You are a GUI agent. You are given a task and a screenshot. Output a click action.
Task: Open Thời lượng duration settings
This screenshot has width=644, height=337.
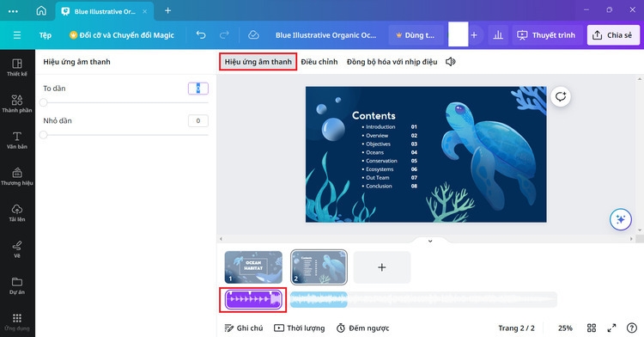coord(300,328)
